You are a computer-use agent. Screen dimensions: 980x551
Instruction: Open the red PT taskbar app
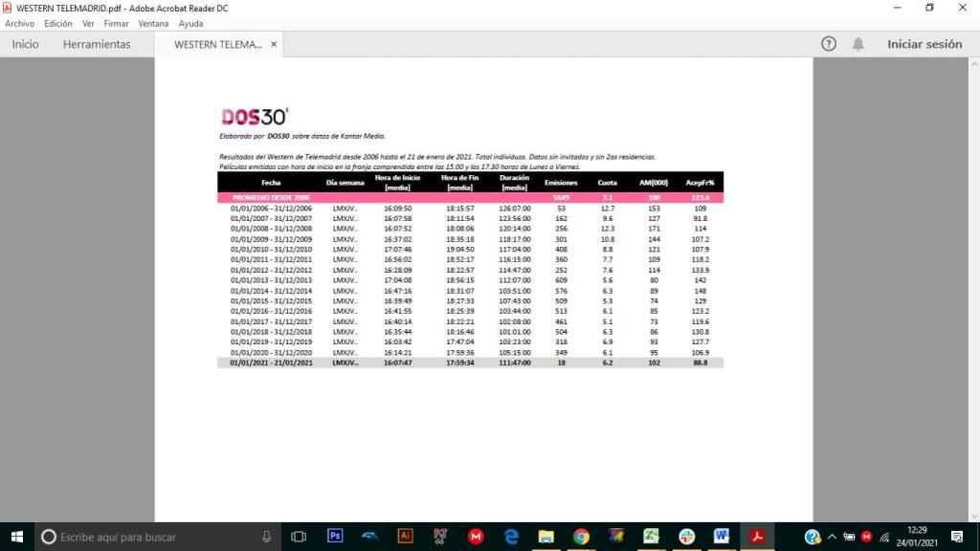[440, 536]
